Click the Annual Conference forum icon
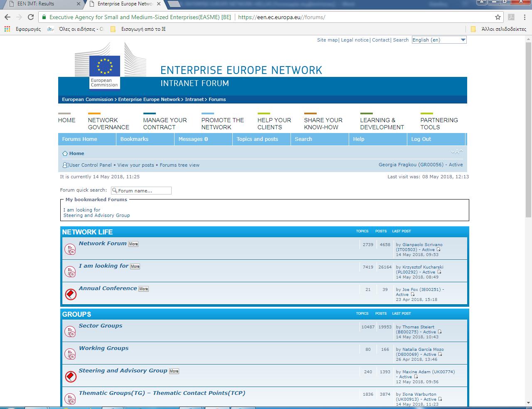532x409 pixels. [70, 294]
